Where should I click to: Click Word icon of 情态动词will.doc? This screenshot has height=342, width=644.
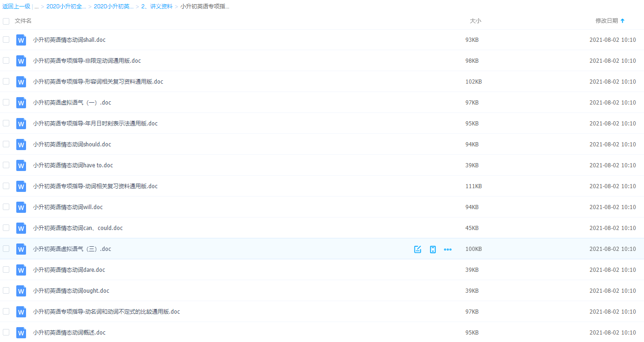point(21,207)
